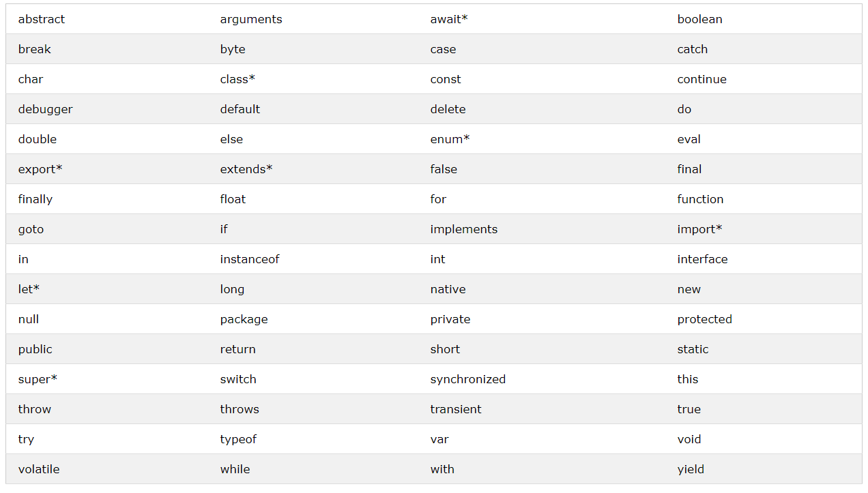The image size is (868, 493).
Task: Select the "volatile" keyword
Action: 39,469
